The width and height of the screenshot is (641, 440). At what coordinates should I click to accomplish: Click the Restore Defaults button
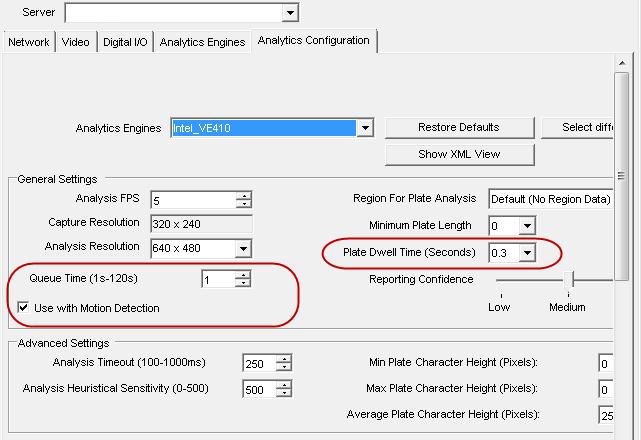(459, 127)
